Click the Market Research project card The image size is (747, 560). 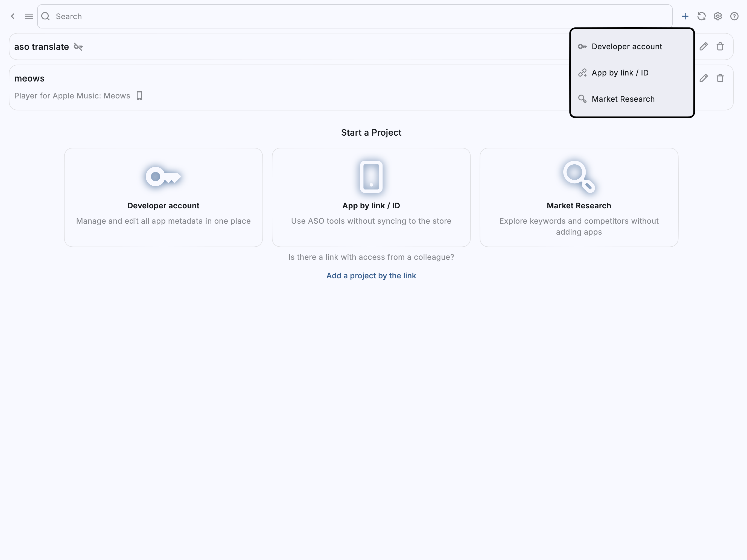(x=579, y=197)
